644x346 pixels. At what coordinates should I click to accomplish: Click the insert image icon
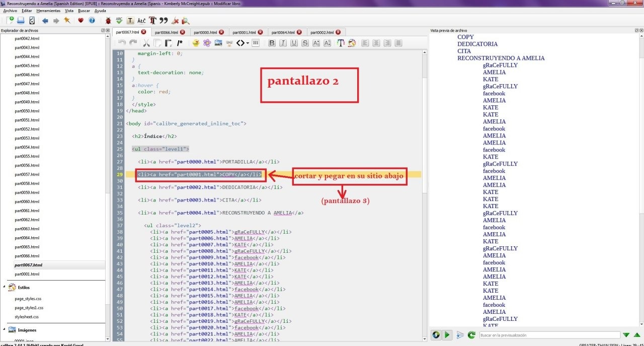point(218,43)
